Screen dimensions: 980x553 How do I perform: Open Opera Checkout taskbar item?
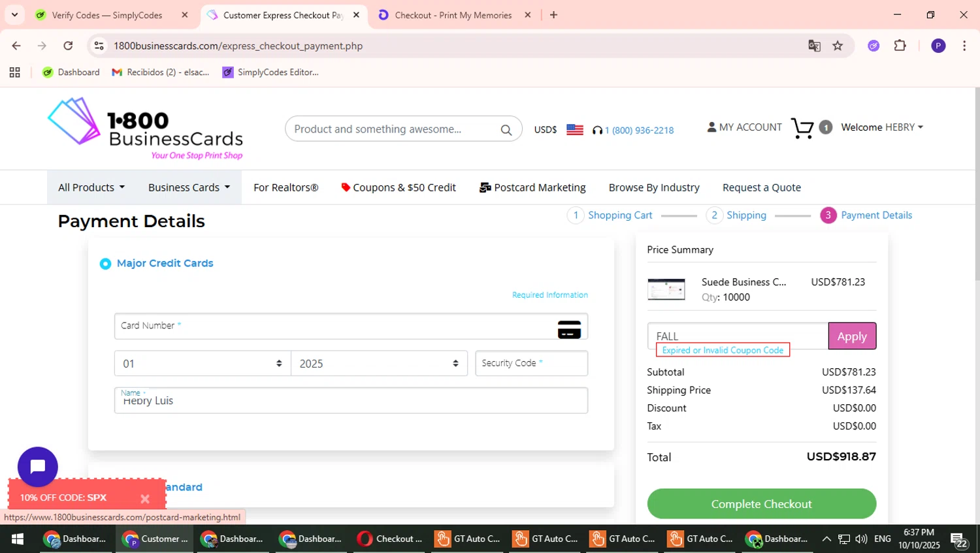[391, 539]
